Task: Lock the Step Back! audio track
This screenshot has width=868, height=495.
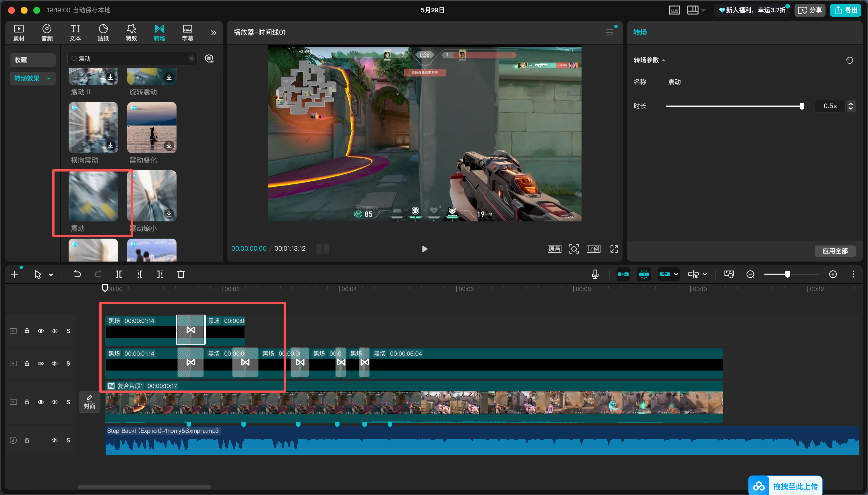Action: coord(27,440)
